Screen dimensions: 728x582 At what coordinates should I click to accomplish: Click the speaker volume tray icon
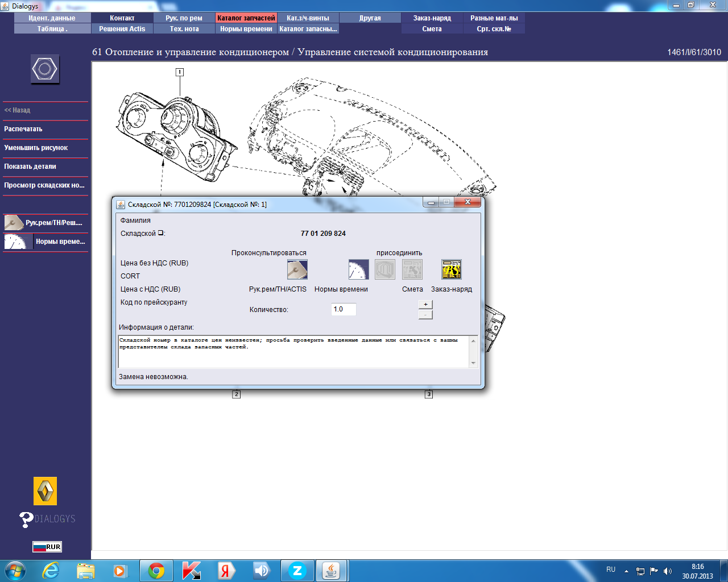pyautogui.click(x=668, y=571)
